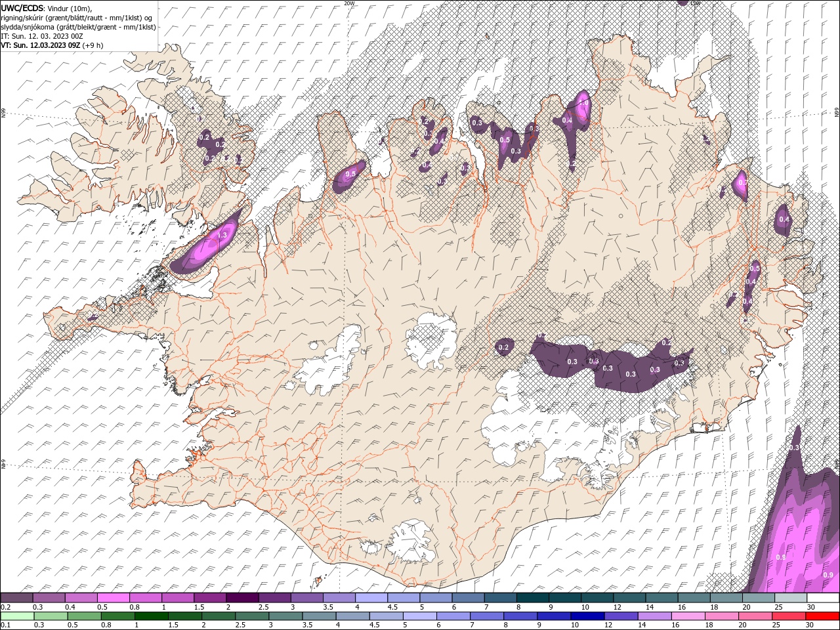Select bright pink snow swatch between 0.5 and 0.8
The height and width of the screenshot is (630, 840).
pyautogui.click(x=114, y=598)
